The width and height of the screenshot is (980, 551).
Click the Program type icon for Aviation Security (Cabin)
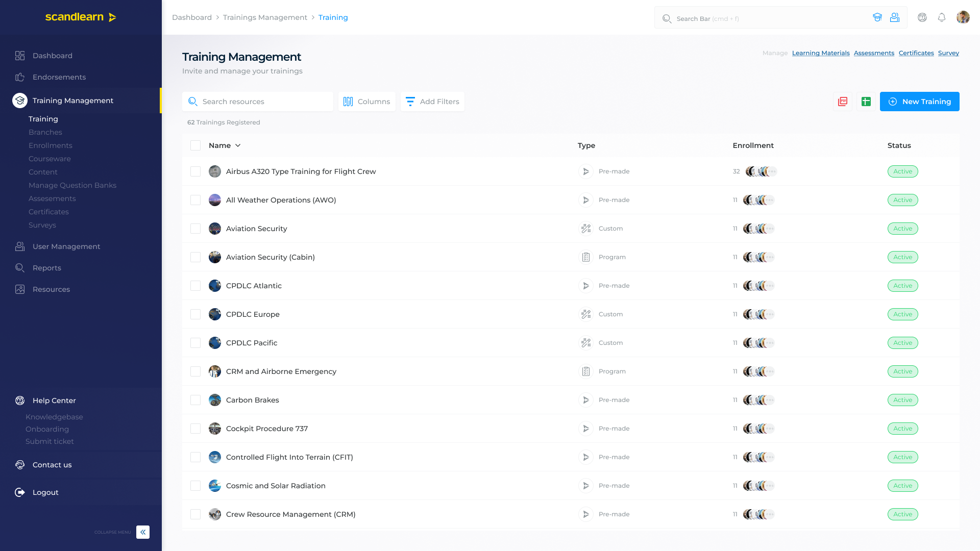[586, 257]
